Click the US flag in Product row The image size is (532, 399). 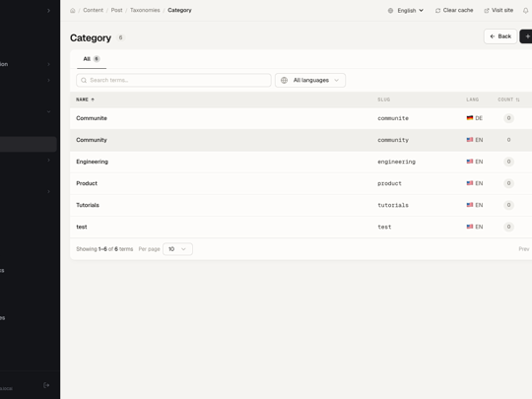point(470,183)
